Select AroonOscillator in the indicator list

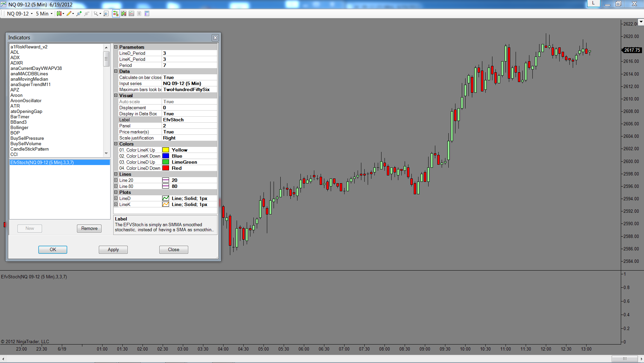26,100
